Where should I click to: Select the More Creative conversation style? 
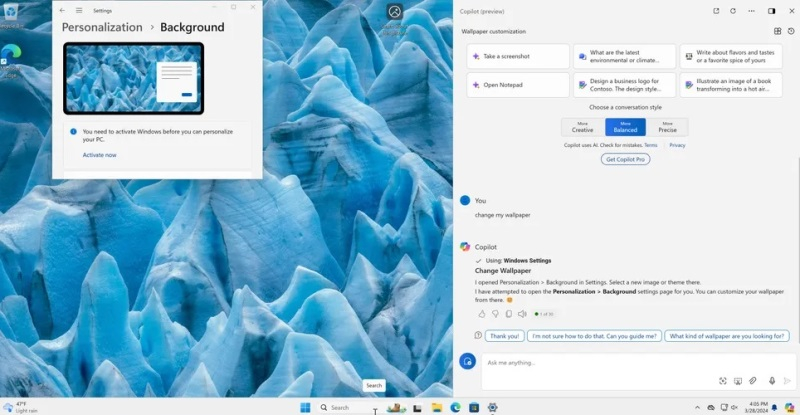click(x=582, y=127)
